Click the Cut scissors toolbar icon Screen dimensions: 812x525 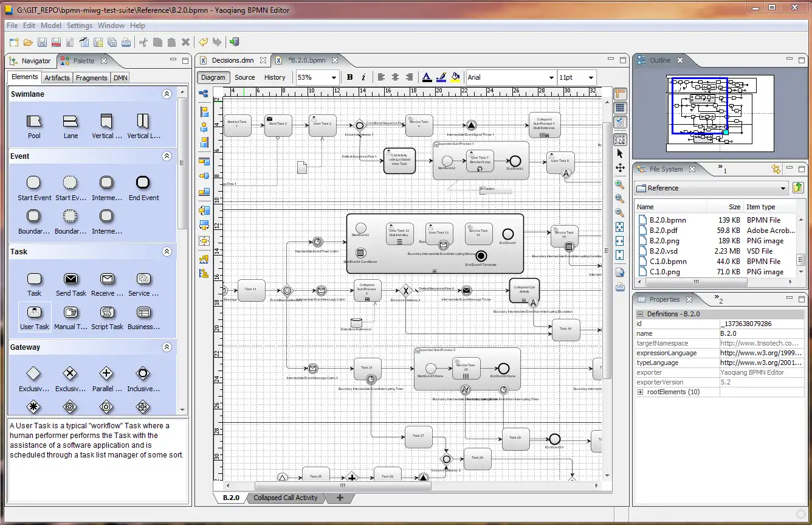143,42
